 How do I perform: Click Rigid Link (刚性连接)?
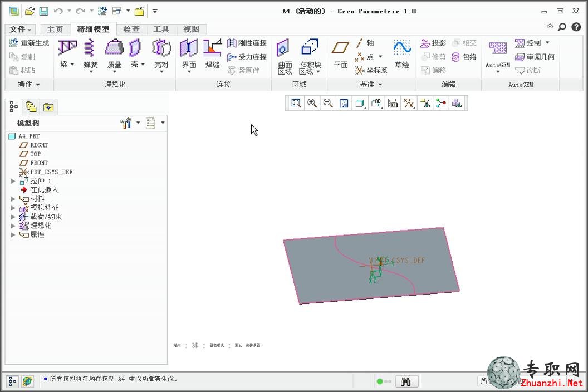pos(247,43)
